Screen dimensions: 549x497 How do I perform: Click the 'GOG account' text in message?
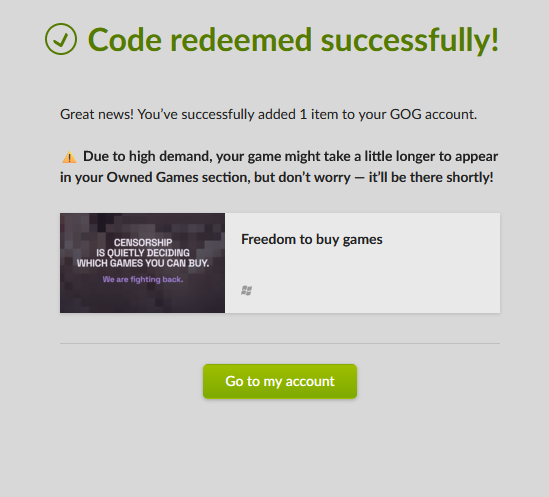coord(432,115)
